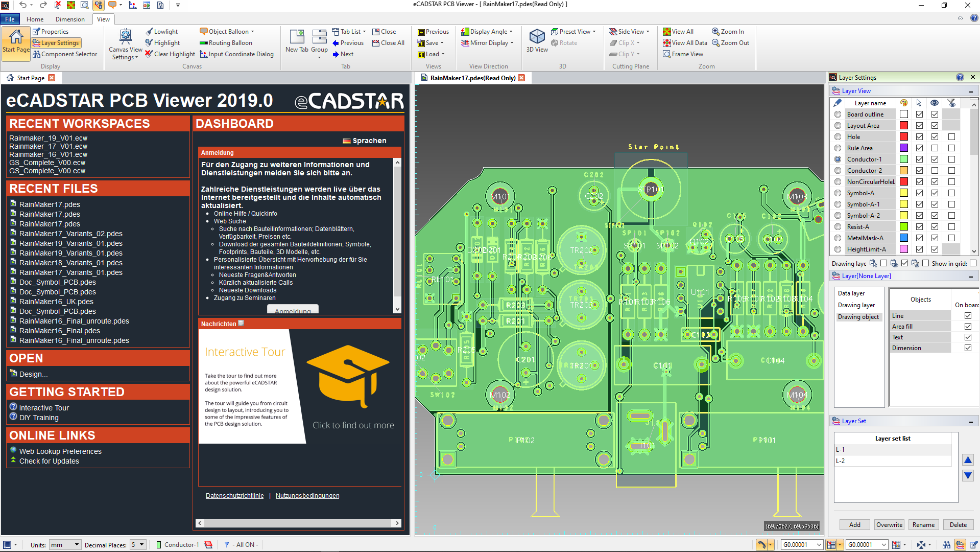Select the RainMaker17.pdes document tab

[472, 78]
